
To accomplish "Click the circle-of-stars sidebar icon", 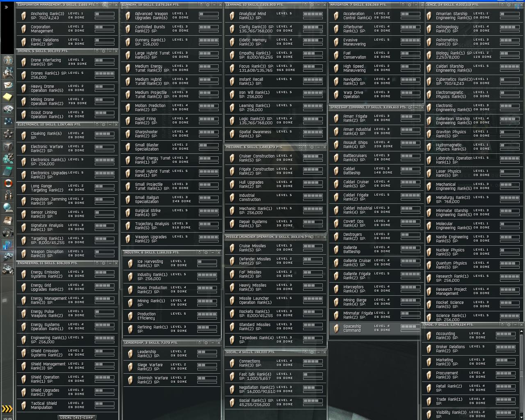I will coord(8,134).
